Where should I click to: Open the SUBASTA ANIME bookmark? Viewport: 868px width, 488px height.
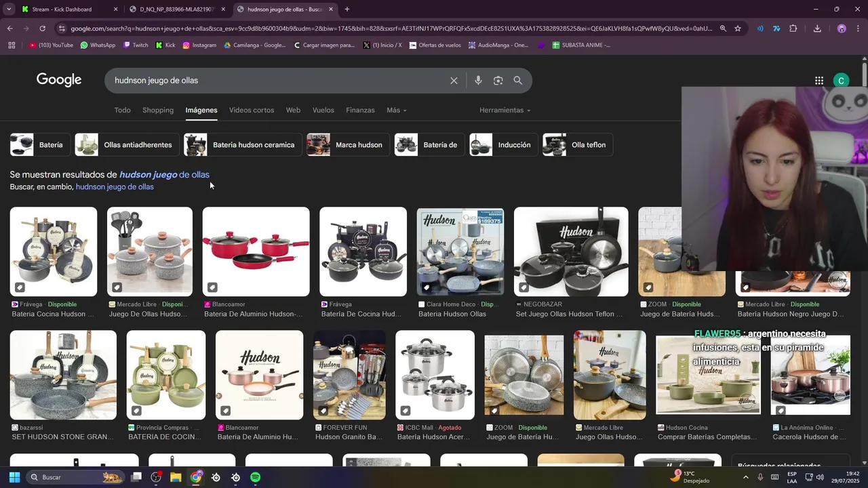pyautogui.click(x=581, y=45)
